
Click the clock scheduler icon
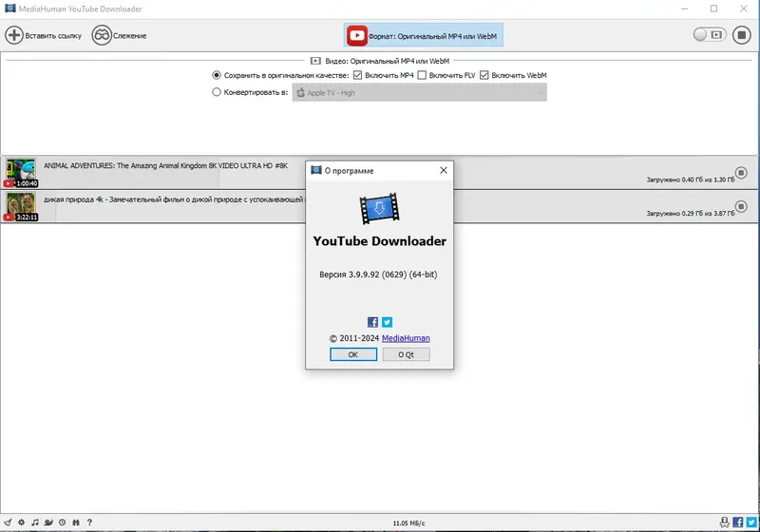click(x=62, y=522)
